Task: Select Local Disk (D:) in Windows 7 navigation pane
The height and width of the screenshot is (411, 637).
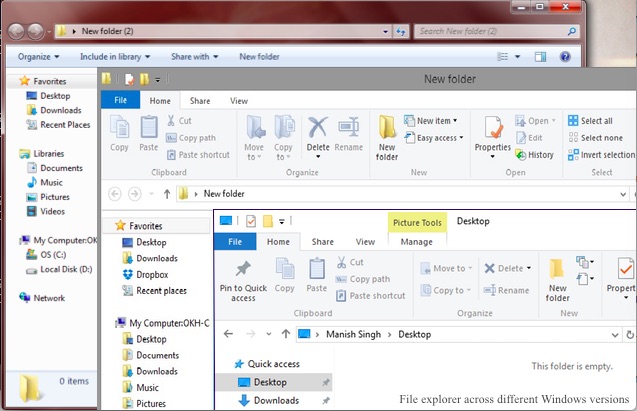Action: coord(59,269)
